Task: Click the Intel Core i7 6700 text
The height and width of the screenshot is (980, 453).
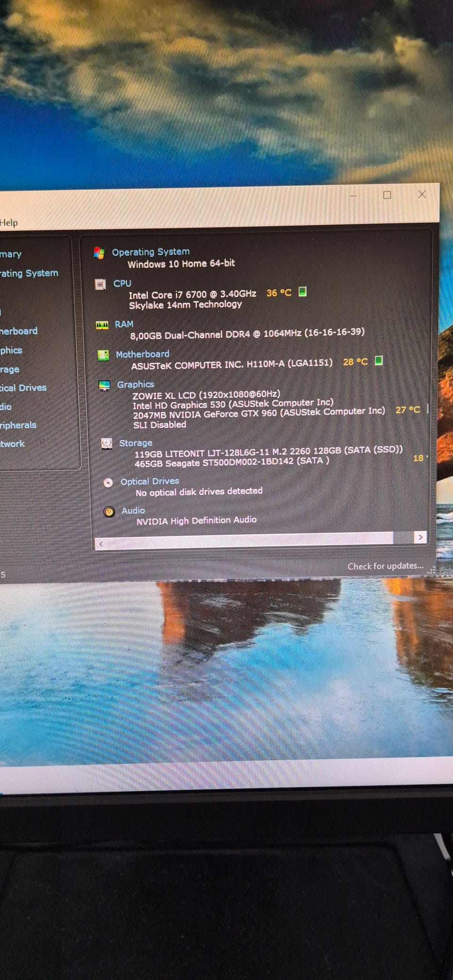Action: click(193, 294)
